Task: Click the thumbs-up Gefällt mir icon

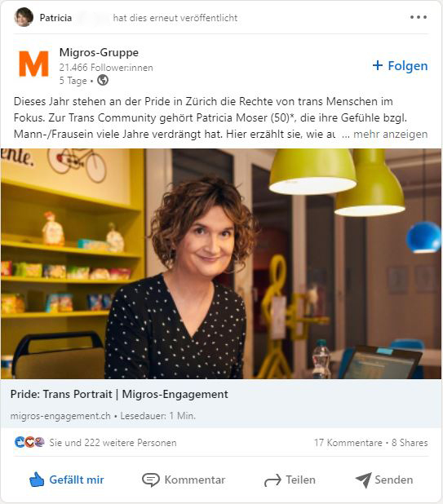Action: pyautogui.click(x=37, y=480)
